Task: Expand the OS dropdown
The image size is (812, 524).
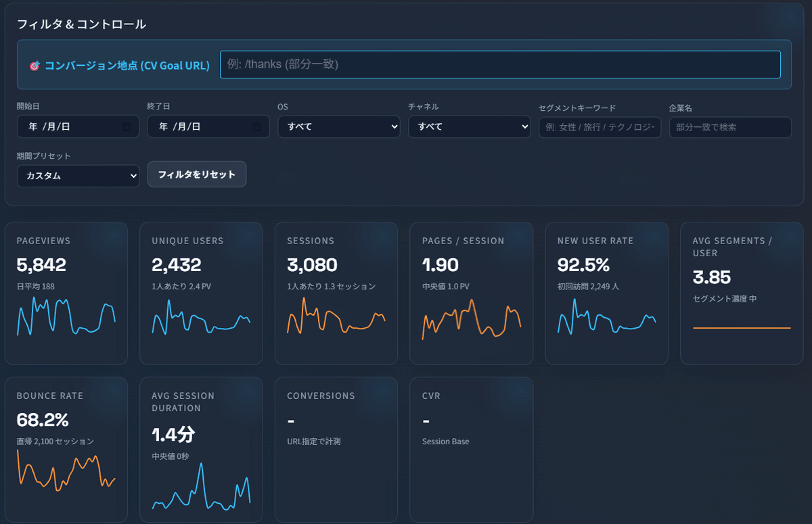Action: pos(338,126)
